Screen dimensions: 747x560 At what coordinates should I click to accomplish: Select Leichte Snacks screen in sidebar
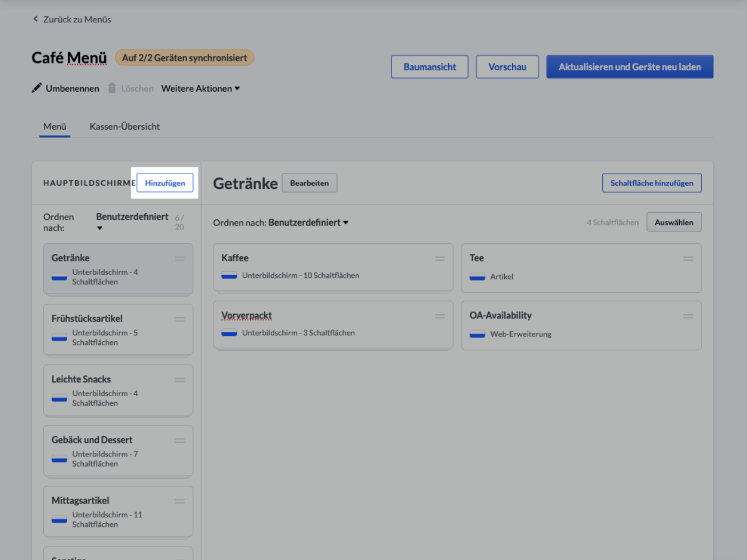pyautogui.click(x=118, y=390)
